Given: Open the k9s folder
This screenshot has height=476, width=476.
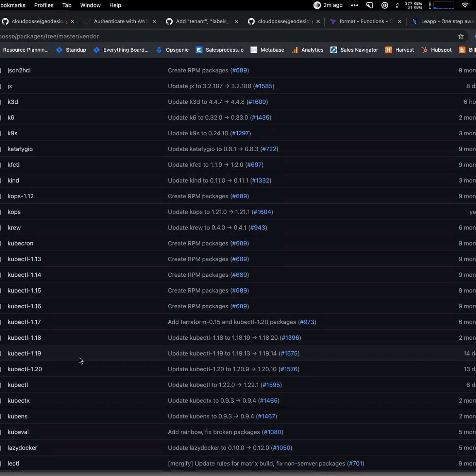Looking at the screenshot, I should tap(13, 133).
